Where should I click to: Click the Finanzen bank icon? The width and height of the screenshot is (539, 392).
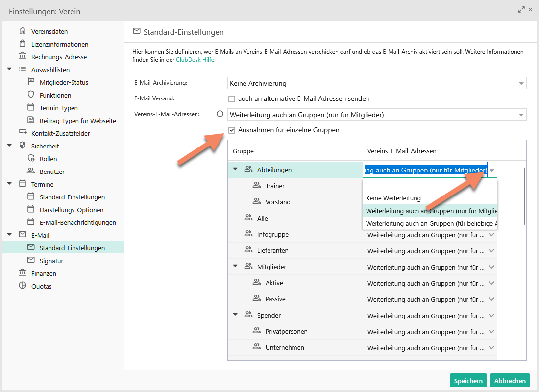(x=23, y=272)
